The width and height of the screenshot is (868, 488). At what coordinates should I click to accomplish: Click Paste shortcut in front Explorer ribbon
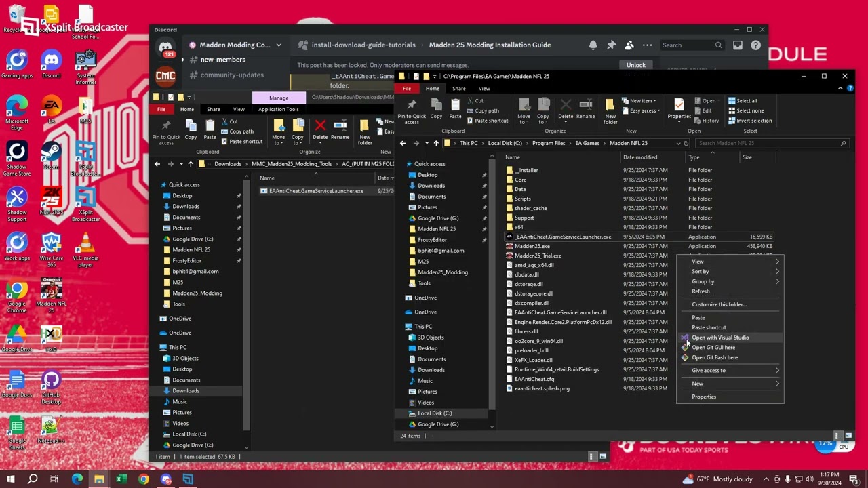(x=487, y=121)
